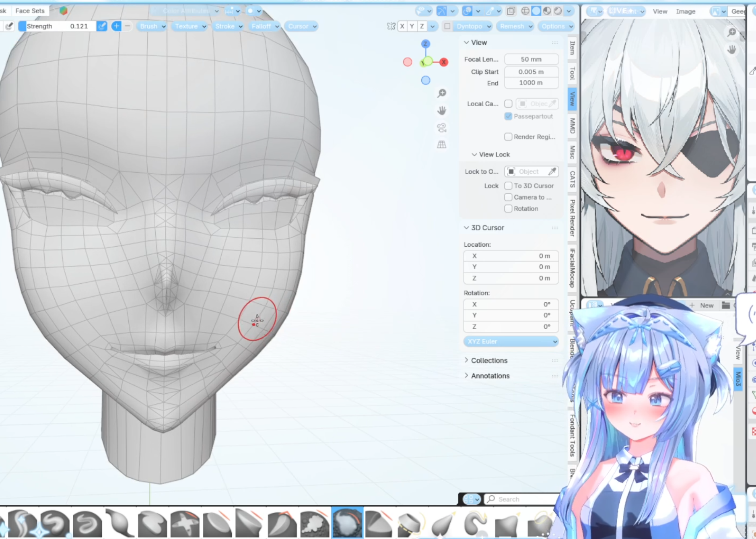Click the eyedropper in Lock to Object field
756x539 pixels.
tap(552, 171)
